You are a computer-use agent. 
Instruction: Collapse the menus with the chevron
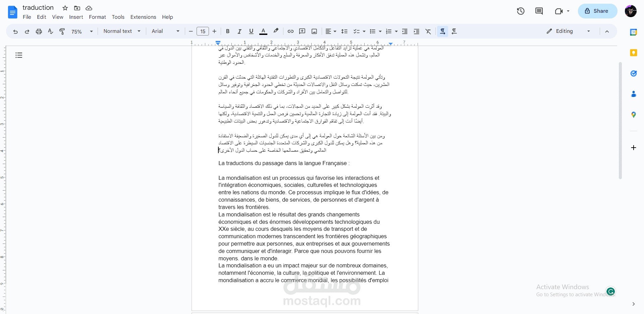coord(607,31)
